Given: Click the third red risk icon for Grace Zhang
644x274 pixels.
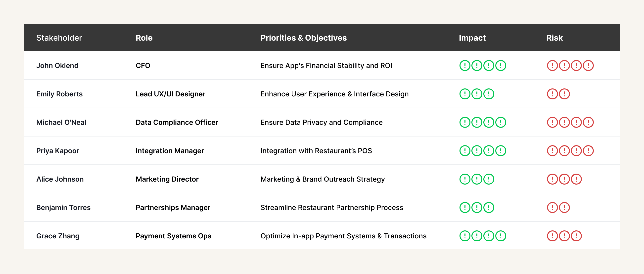Looking at the screenshot, I should (x=577, y=236).
